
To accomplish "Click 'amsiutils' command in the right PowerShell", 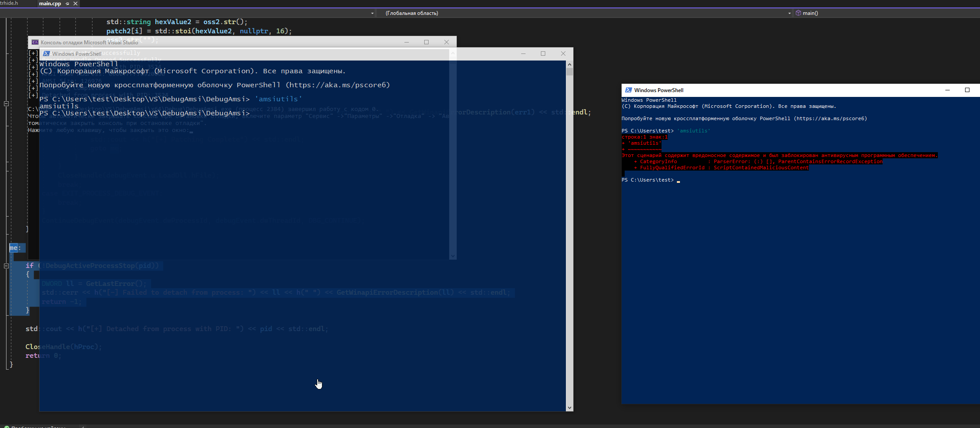I will [x=694, y=131].
